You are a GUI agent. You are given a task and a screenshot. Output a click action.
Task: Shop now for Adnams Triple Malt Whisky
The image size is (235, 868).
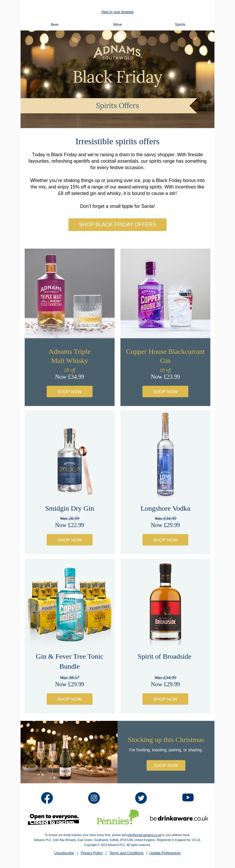click(x=70, y=392)
